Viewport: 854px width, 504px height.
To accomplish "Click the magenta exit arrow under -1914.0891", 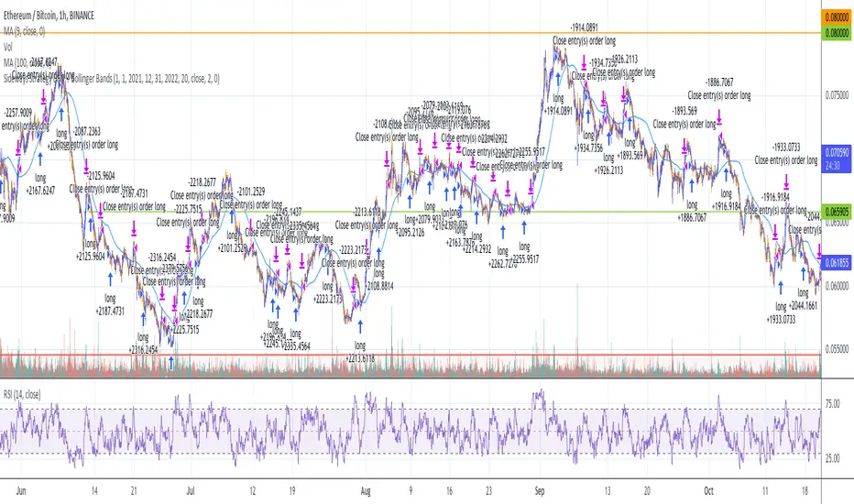I will point(584,61).
